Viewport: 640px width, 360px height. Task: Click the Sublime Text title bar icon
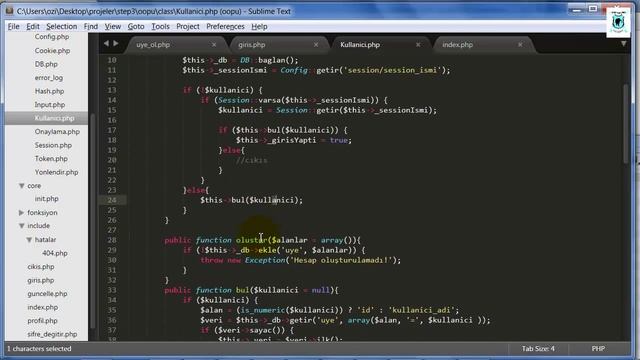coord(9,11)
